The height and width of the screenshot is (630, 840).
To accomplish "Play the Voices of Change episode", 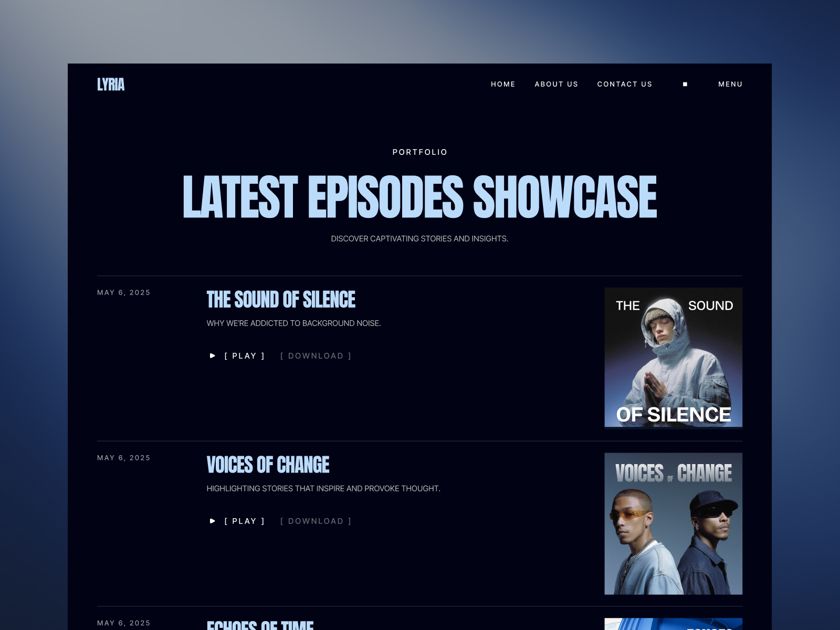I will coord(245,521).
